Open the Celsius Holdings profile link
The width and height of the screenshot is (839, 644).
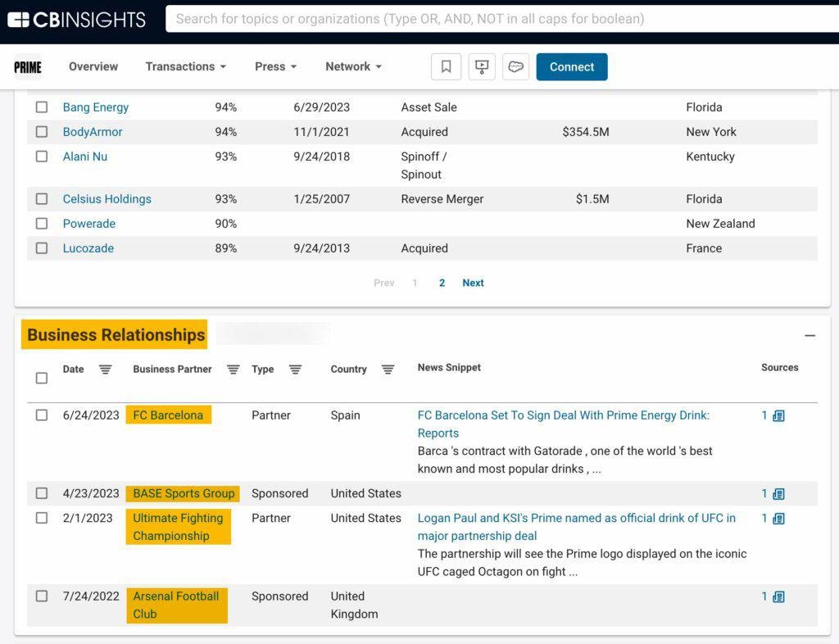click(x=107, y=199)
